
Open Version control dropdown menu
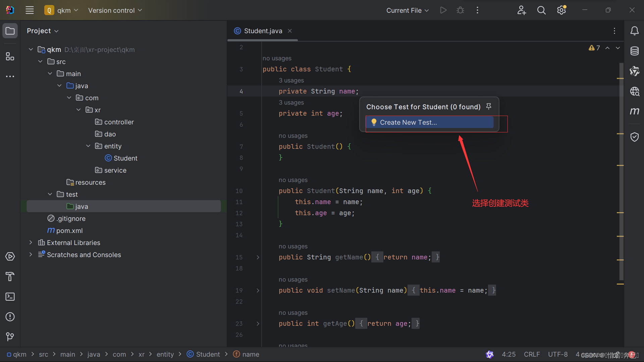point(115,10)
